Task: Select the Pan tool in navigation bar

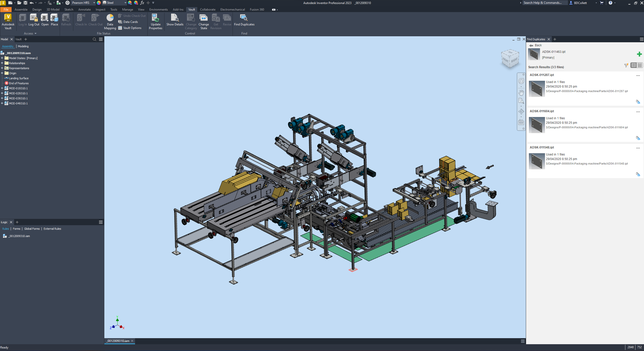Action: [x=521, y=93]
